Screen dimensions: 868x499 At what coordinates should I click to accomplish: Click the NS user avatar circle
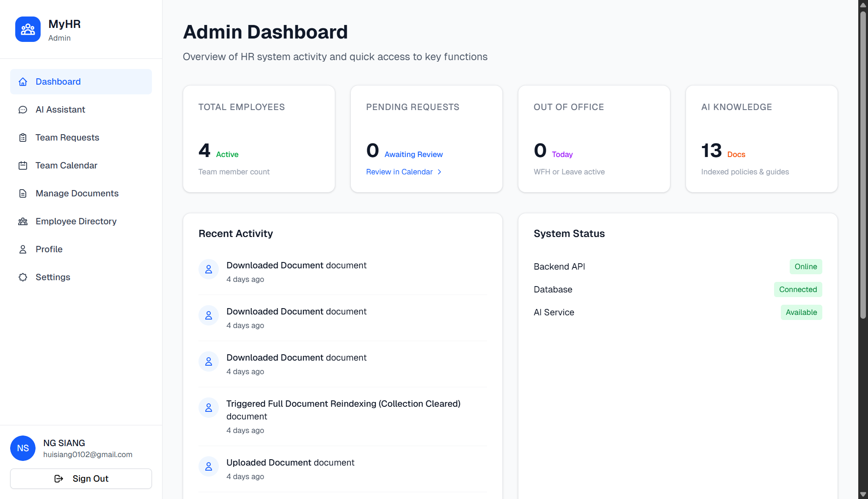pyautogui.click(x=23, y=448)
